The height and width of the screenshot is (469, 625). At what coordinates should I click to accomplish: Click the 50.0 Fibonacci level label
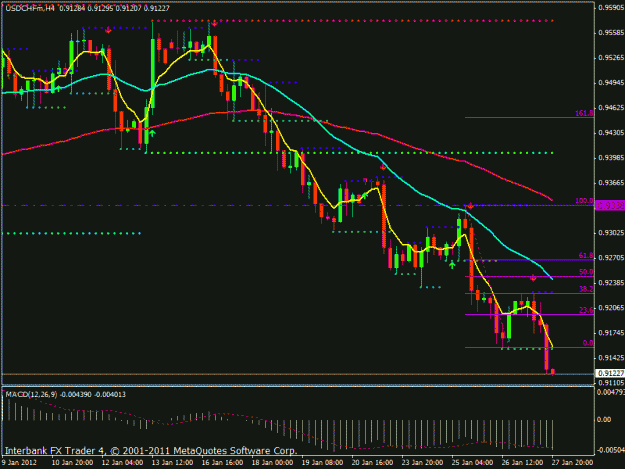tap(586, 272)
